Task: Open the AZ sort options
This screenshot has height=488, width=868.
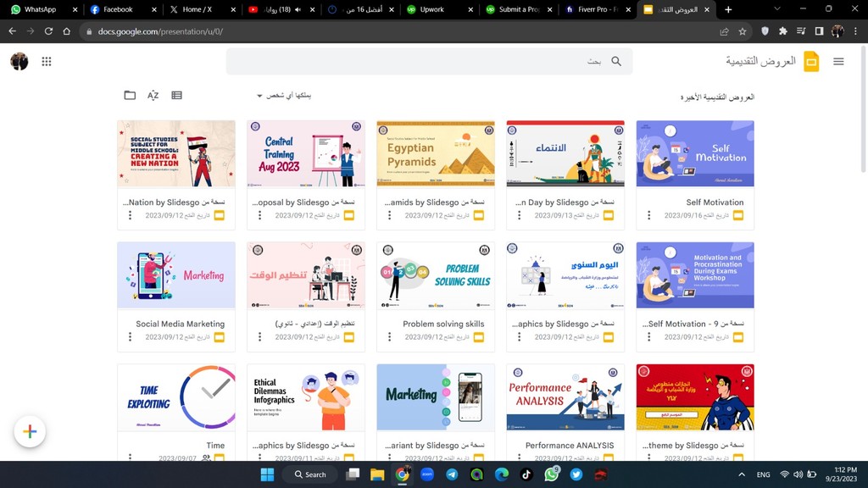Action: pos(153,95)
